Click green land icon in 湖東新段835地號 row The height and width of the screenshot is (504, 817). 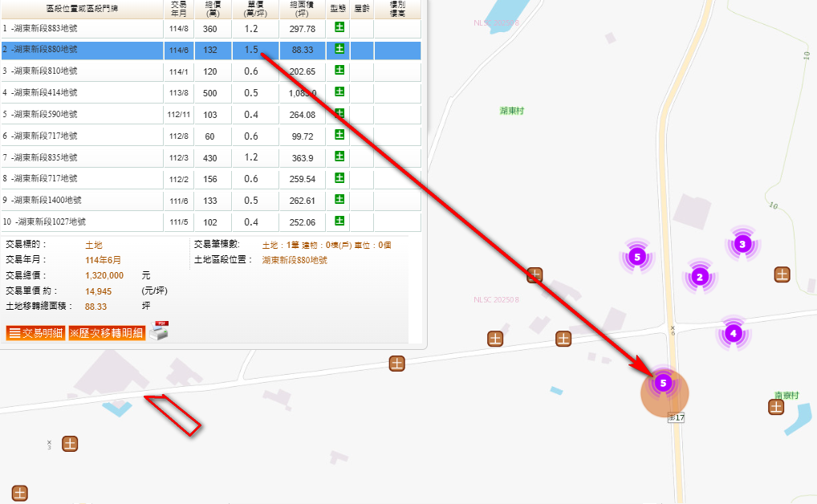click(x=339, y=156)
